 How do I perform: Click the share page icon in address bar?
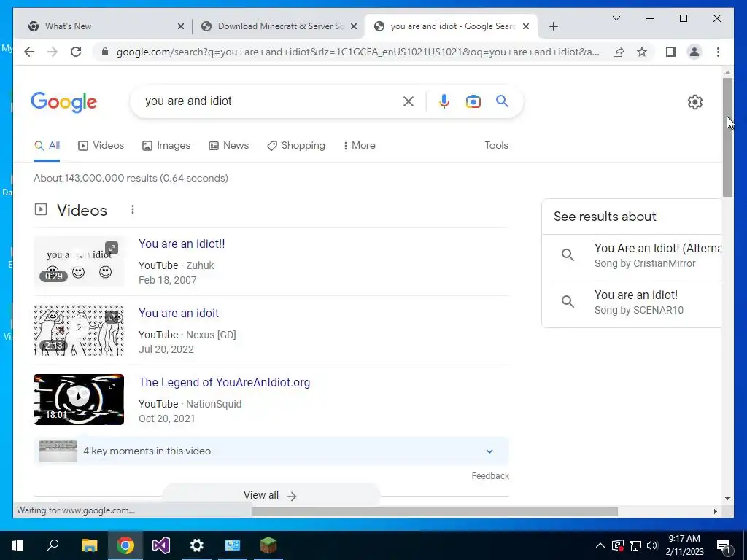tap(619, 52)
